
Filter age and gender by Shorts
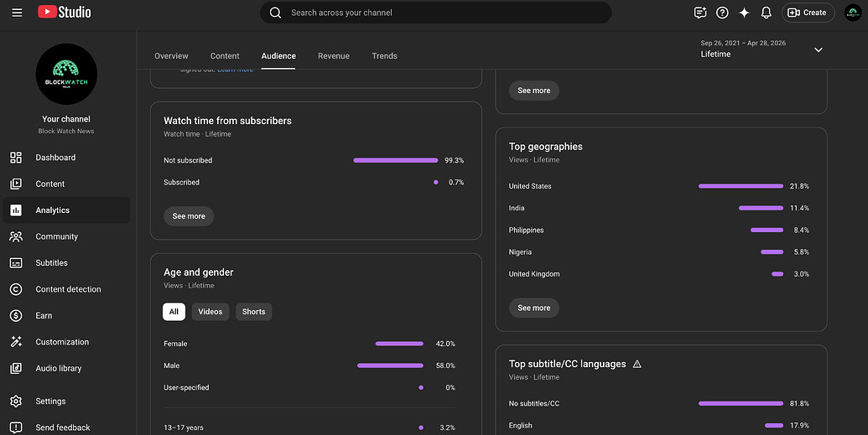coord(253,312)
